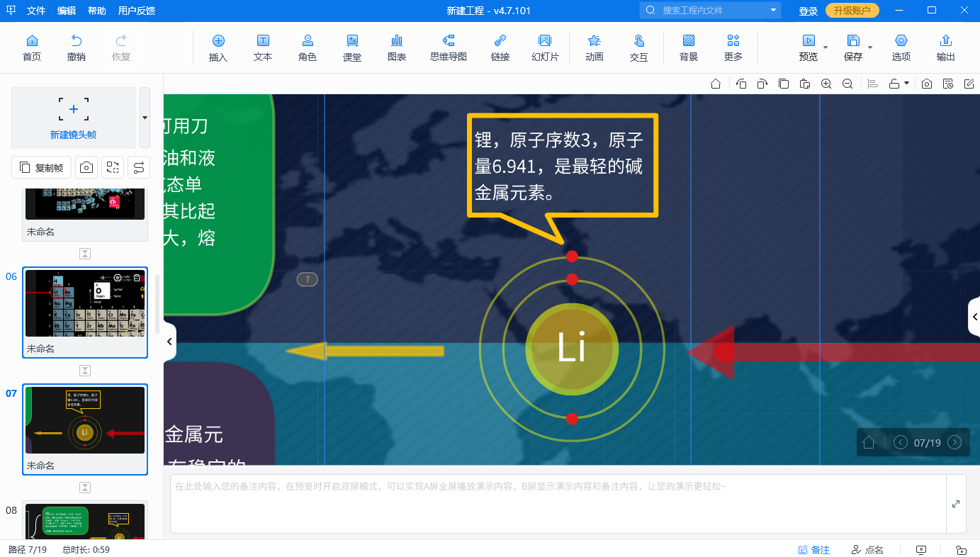Screen dimensions: 980x557
Task: Open the 思维导图 mind map tool
Action: tap(449, 47)
